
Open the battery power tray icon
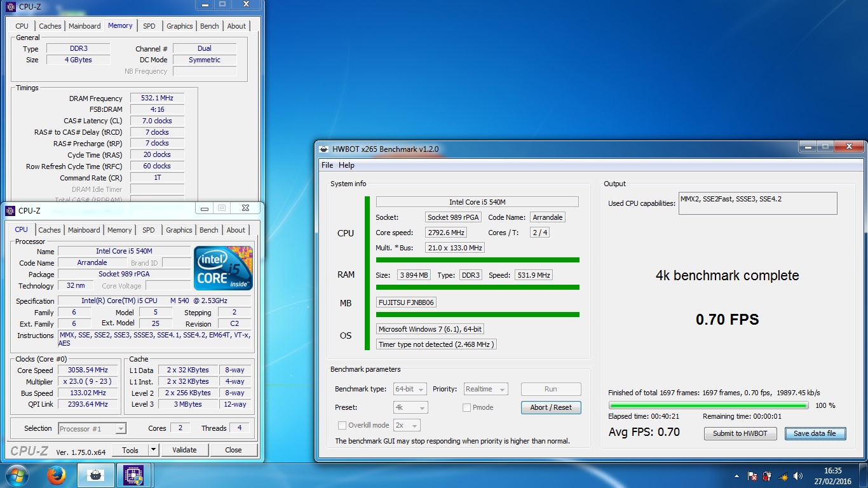point(767,476)
